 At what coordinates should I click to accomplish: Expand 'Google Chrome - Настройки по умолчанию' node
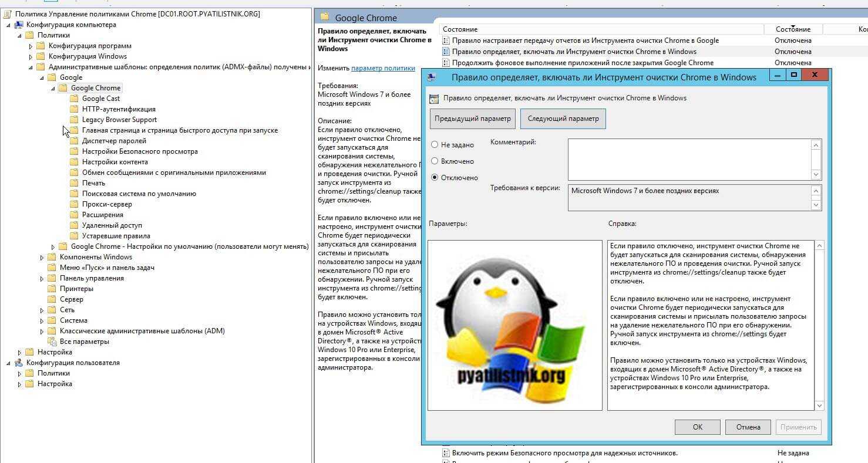tap(53, 246)
